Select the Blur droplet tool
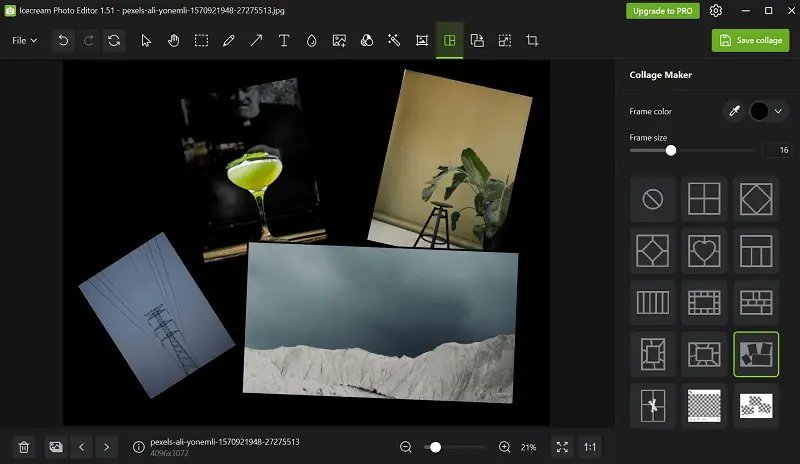This screenshot has height=464, width=800. [x=311, y=41]
